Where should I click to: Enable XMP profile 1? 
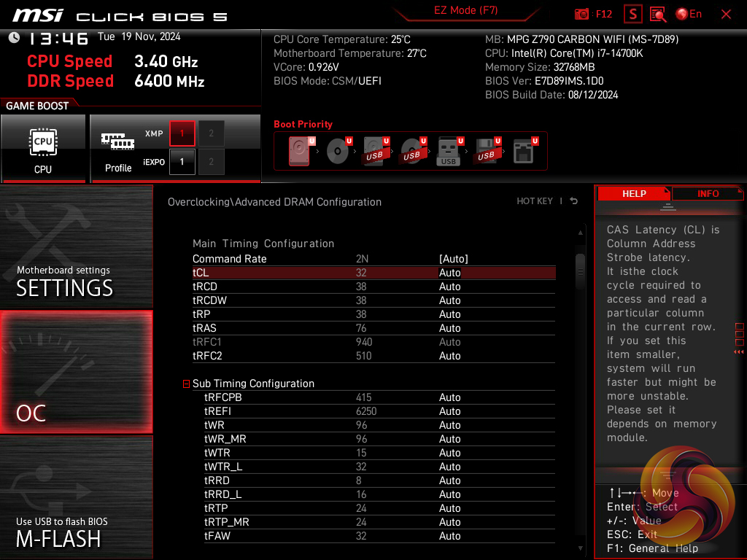[182, 133]
